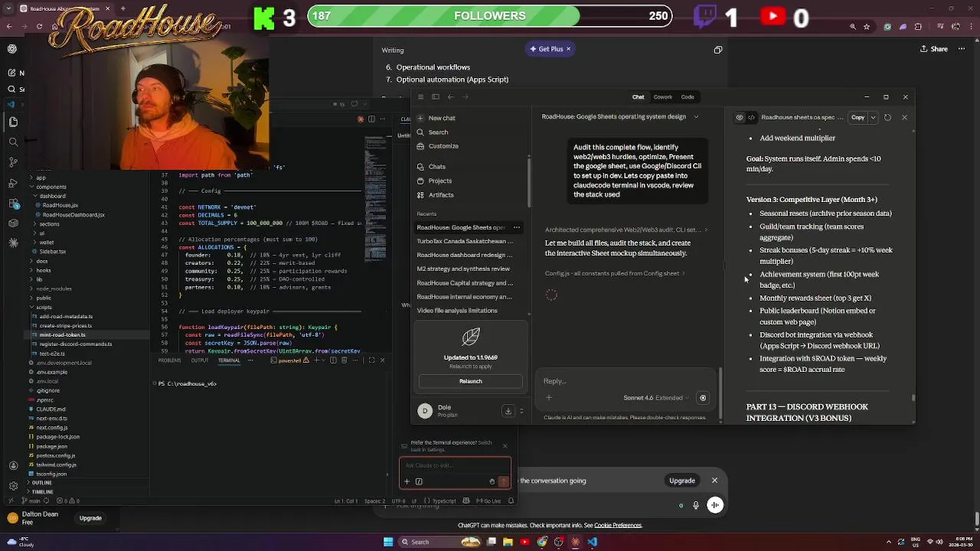Open options for RoadHouse Google Sheets chat
The width and height of the screenshot is (980, 551).
[x=516, y=227]
